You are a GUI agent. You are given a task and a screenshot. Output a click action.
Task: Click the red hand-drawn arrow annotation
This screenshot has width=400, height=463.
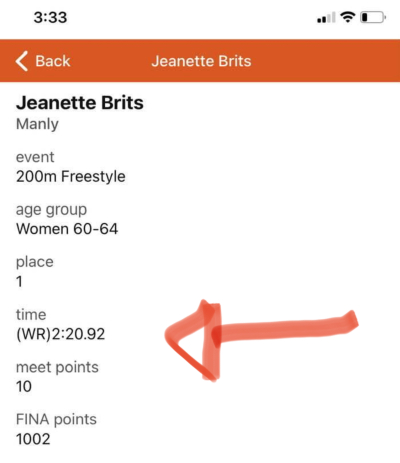click(x=261, y=340)
